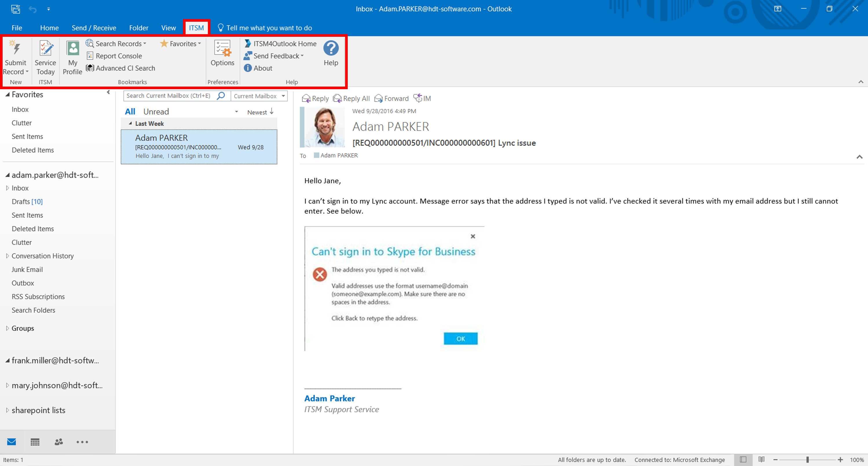Switch to Calendar view icon
868x466 pixels.
point(35,442)
